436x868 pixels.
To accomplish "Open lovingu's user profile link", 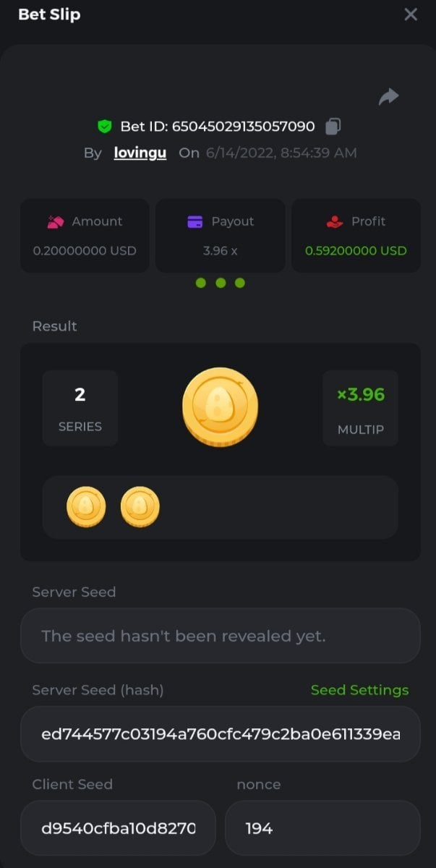I will click(140, 153).
